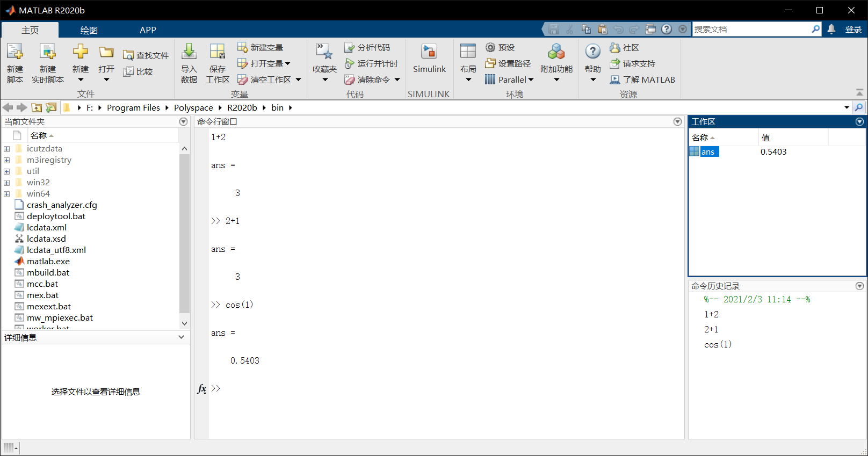Click Learn MATLAB (了解 MATLAB)
Image resolution: width=868 pixels, height=456 pixels.
point(642,79)
